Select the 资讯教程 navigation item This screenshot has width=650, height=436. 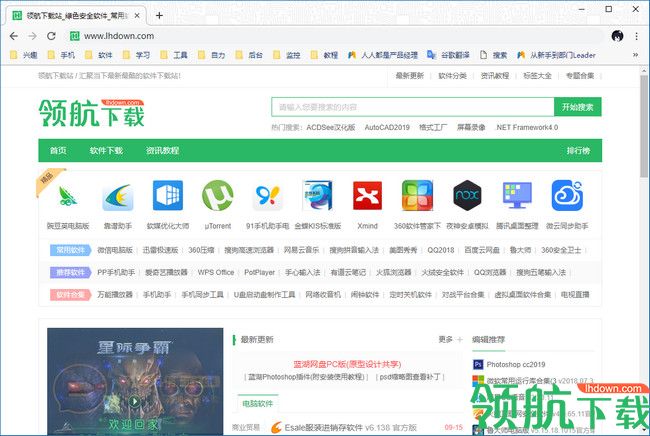click(x=162, y=150)
